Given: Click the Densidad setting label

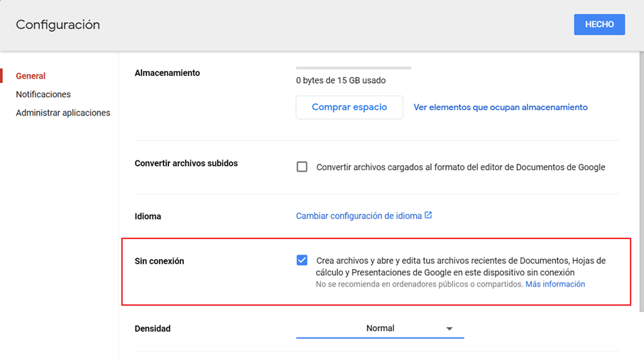Looking at the screenshot, I should [153, 329].
